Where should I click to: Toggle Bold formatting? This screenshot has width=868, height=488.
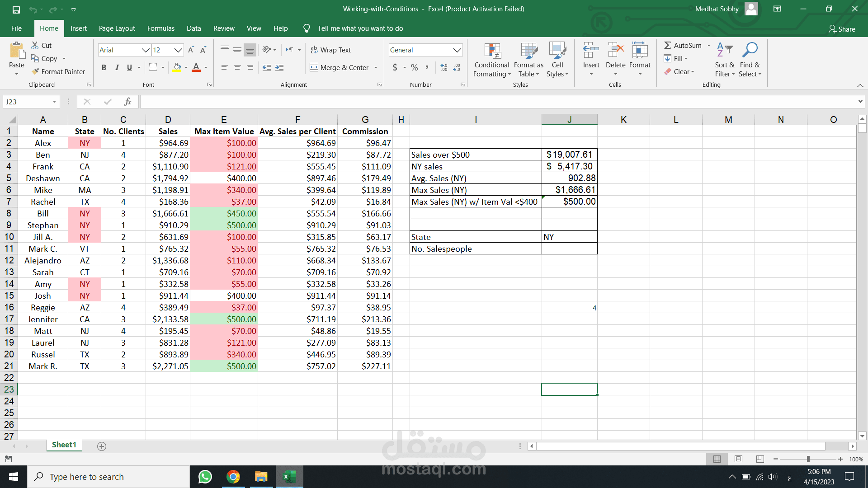click(104, 67)
